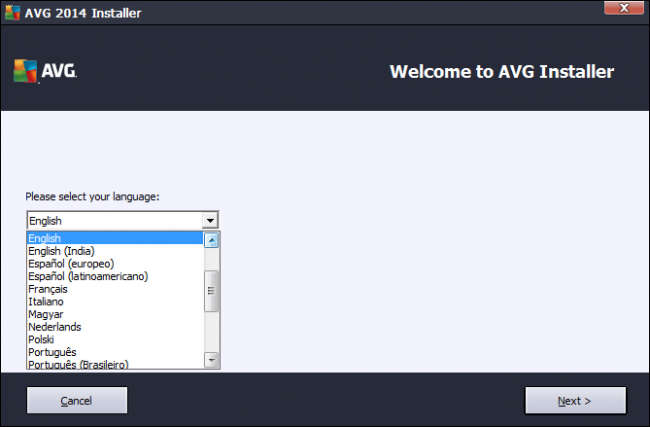Screen dimensions: 650x427
Task: Pick Português in the language list
Action: pyautogui.click(x=115, y=352)
